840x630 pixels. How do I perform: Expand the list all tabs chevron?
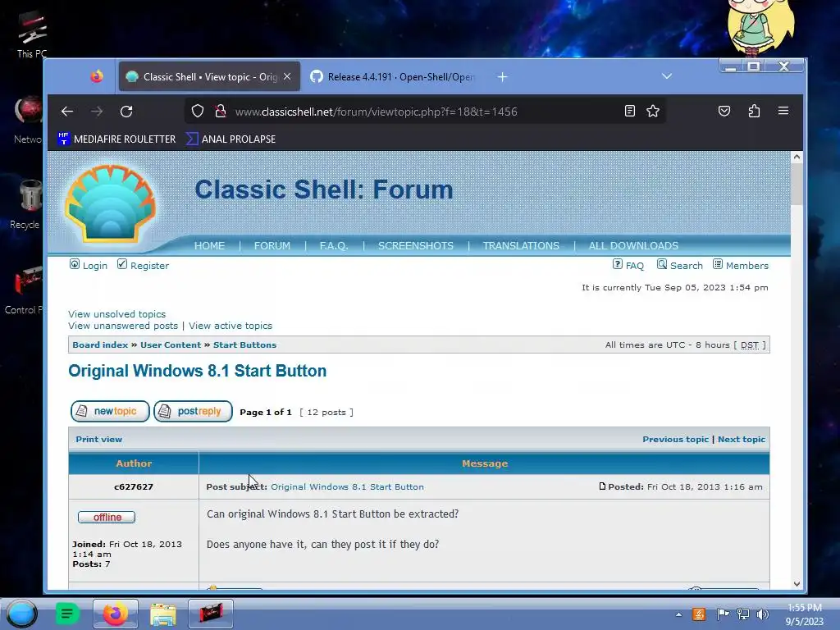click(667, 76)
